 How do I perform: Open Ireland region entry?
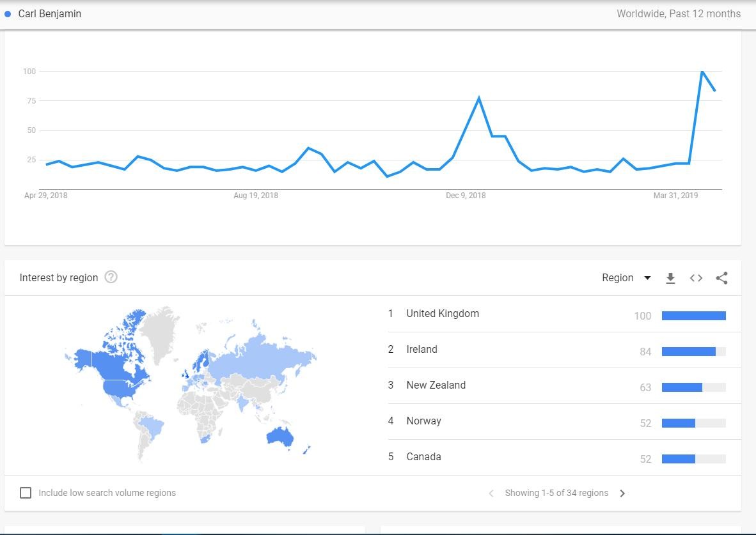[x=421, y=350]
